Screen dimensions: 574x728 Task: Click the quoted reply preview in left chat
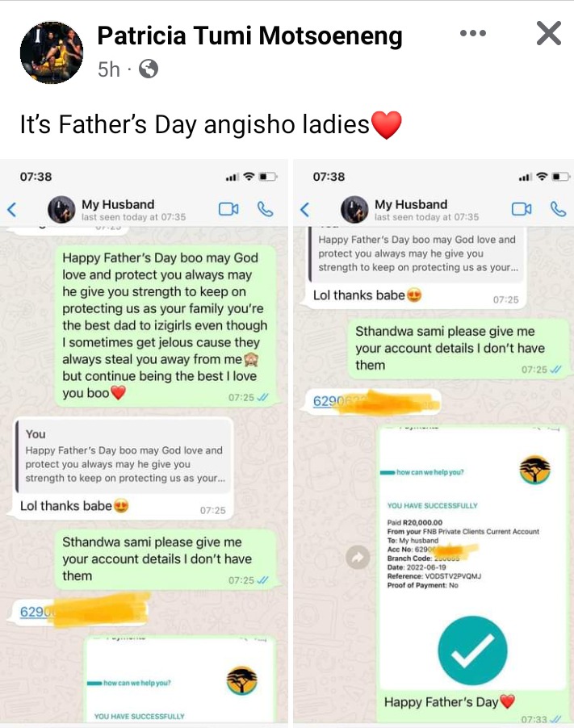[x=124, y=456]
